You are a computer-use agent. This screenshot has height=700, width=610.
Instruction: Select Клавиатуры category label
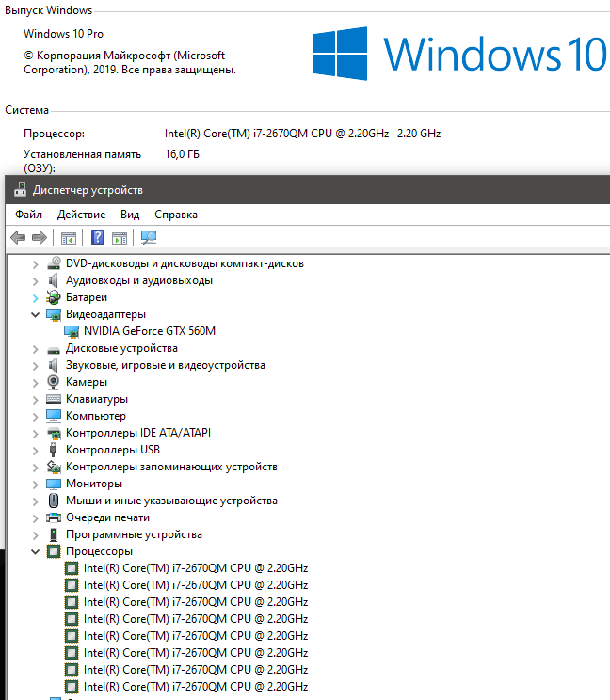[97, 399]
